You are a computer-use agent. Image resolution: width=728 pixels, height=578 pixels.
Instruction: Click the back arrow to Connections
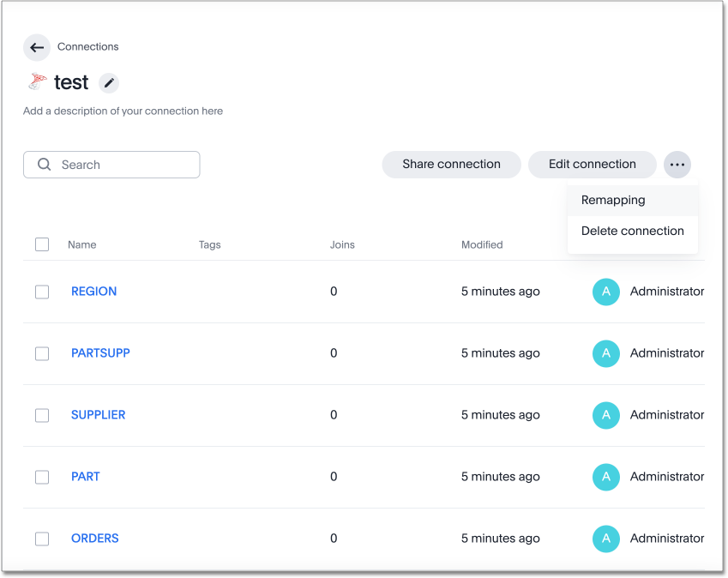[36, 48]
